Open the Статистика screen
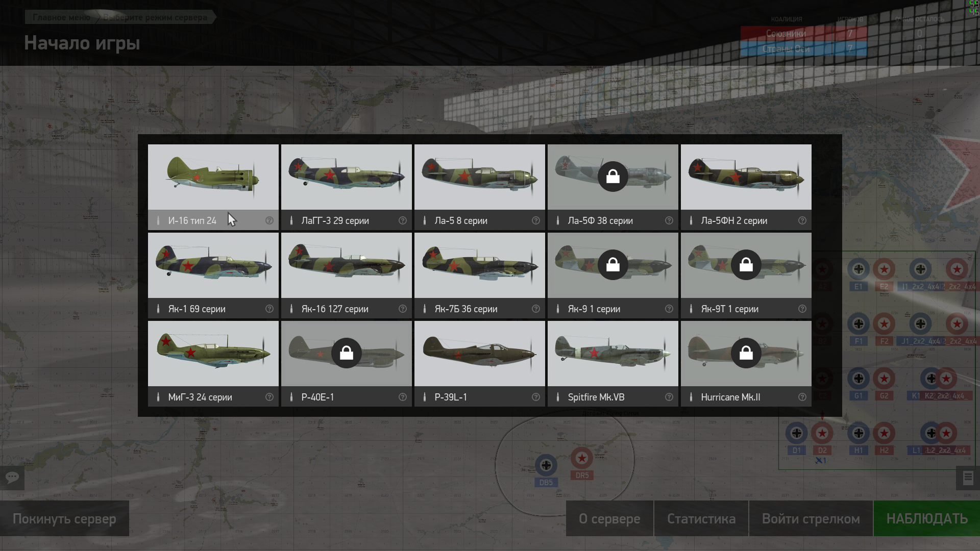This screenshot has width=980, height=551. [701, 518]
